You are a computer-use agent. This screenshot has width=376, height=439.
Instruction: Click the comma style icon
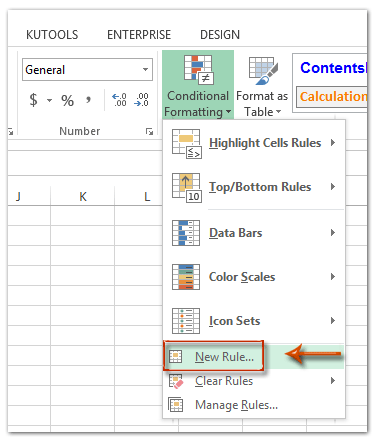click(88, 99)
